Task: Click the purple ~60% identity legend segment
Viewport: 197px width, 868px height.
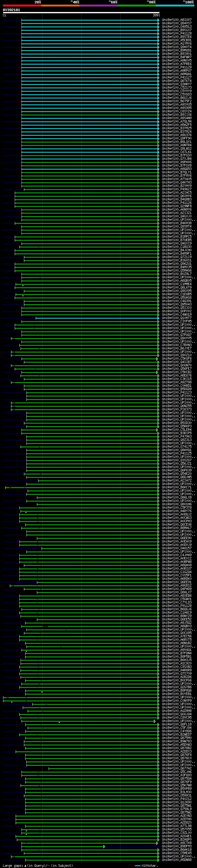Action: pos(99,6)
